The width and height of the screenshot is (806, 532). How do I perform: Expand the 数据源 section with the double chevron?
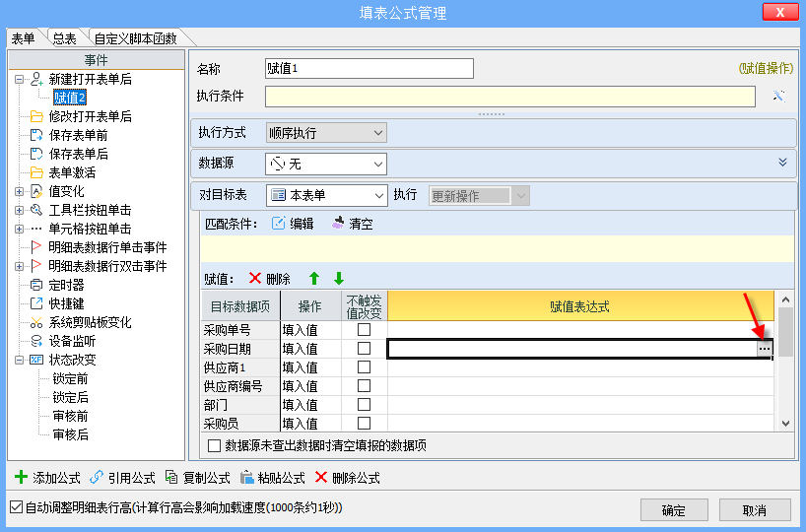click(782, 163)
